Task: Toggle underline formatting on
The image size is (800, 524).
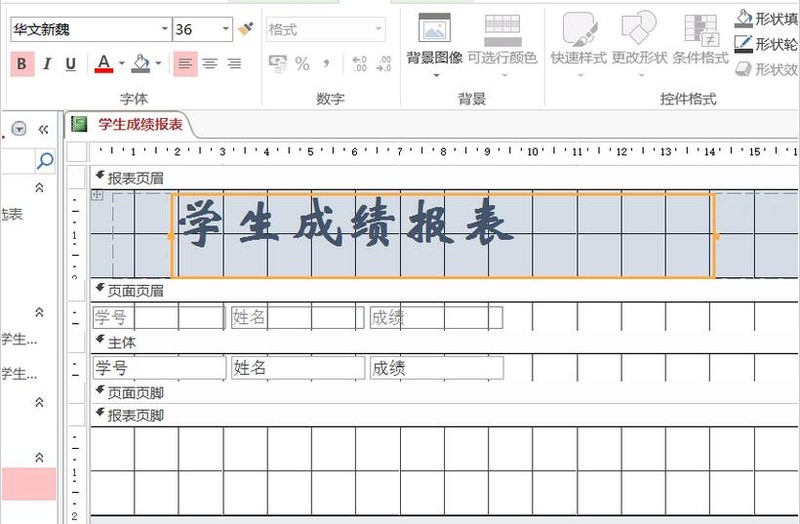Action: point(71,64)
